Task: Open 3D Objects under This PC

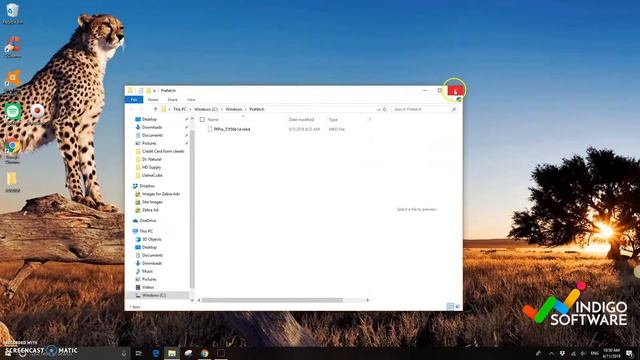Action: pos(151,239)
